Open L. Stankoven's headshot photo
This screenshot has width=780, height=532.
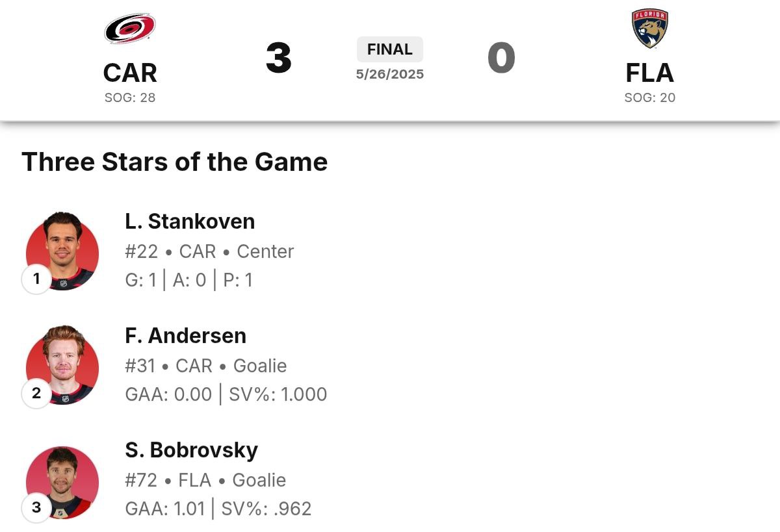pos(63,250)
